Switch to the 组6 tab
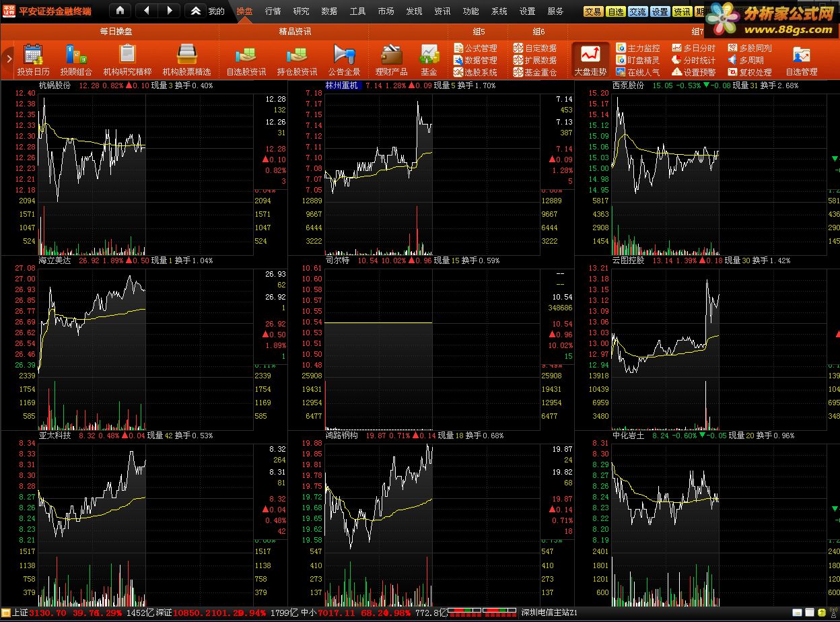The width and height of the screenshot is (840, 622). click(x=538, y=32)
